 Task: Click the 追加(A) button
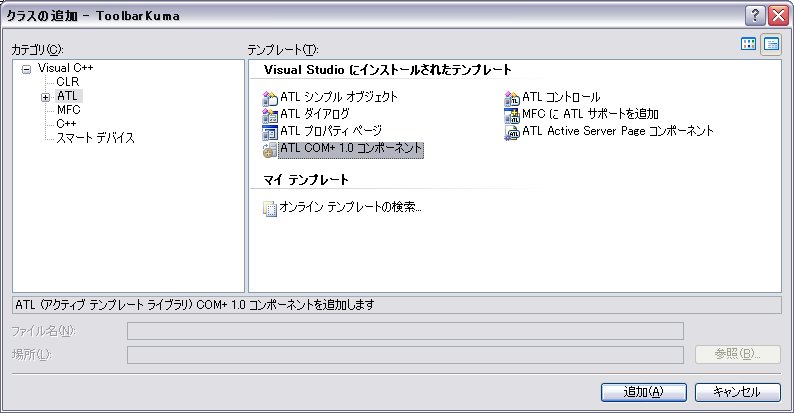[x=644, y=392]
